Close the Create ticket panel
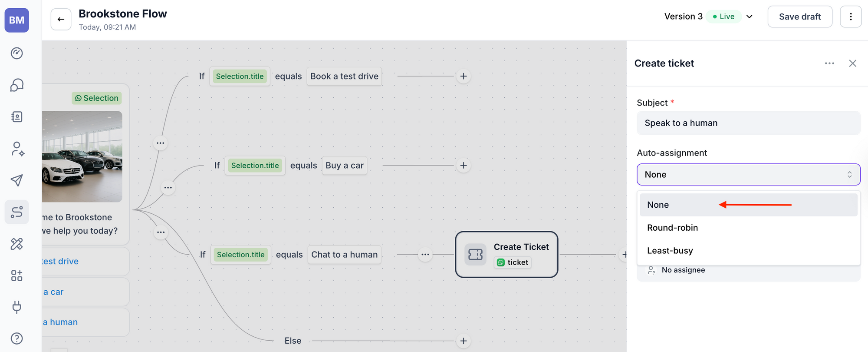Viewport: 868px width, 352px height. [852, 63]
